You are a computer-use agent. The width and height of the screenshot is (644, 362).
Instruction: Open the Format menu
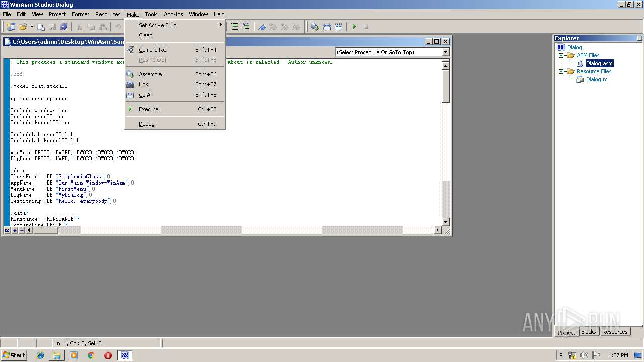click(80, 14)
